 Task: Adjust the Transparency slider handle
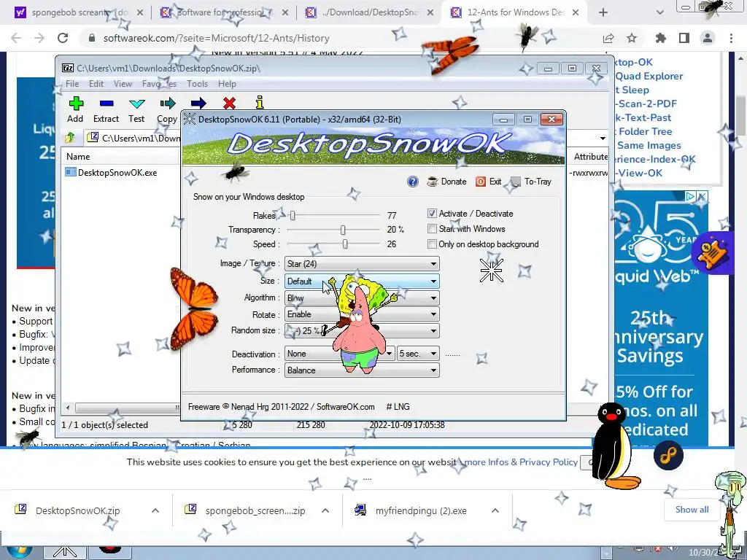pyautogui.click(x=343, y=230)
